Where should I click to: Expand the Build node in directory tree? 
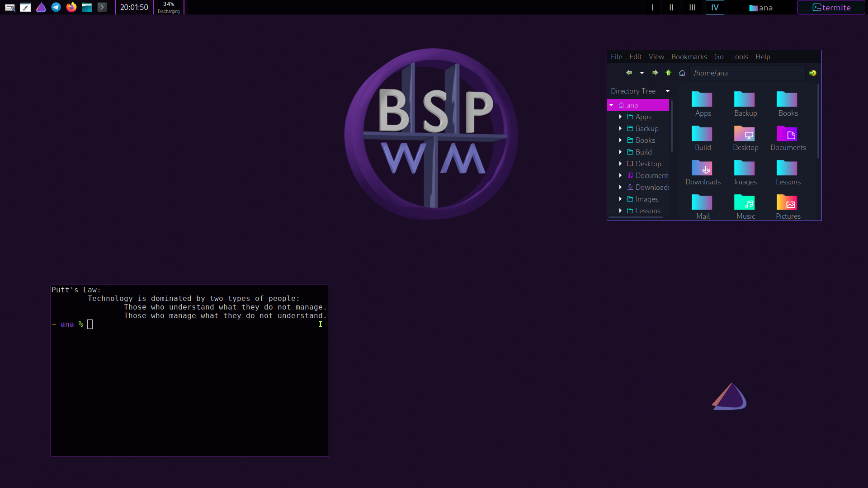click(620, 152)
